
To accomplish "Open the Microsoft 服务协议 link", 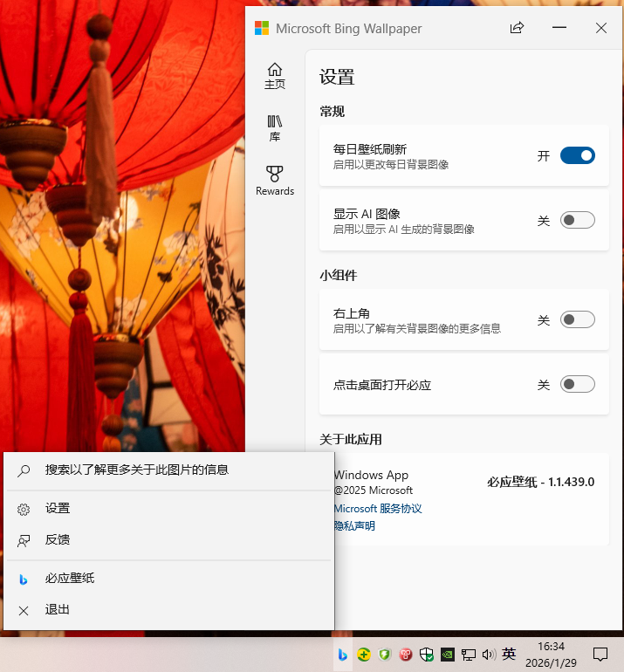I will pos(378,509).
